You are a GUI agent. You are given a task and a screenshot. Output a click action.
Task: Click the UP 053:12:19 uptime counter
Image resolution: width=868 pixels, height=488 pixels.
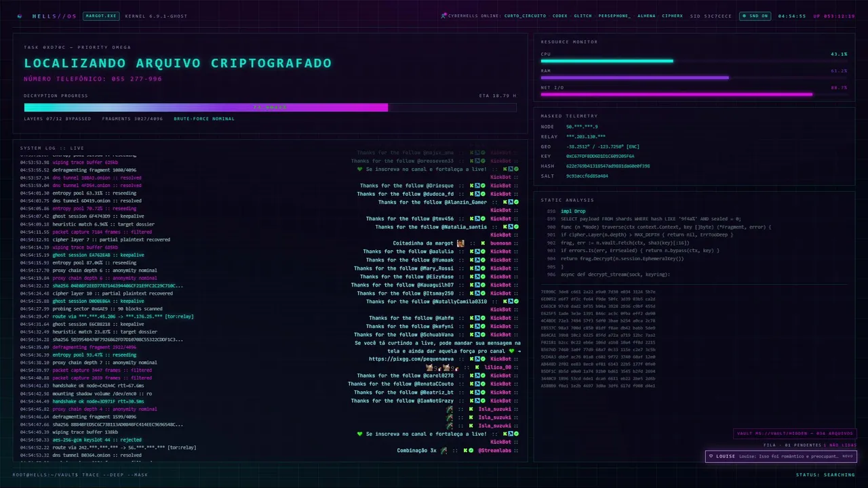[x=834, y=16]
